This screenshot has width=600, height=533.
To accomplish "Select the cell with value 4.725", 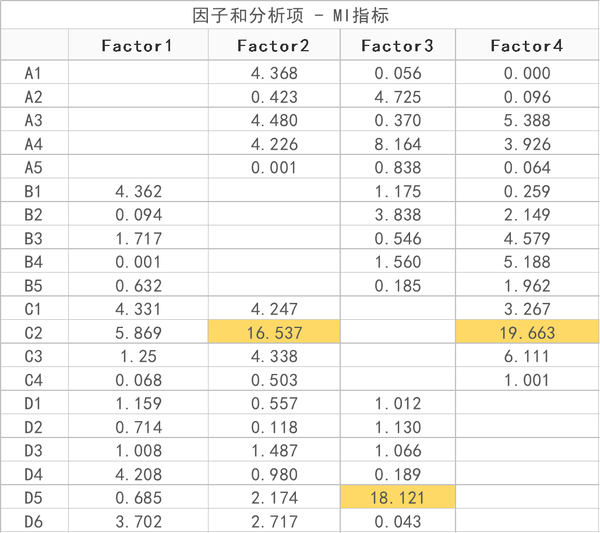I will click(x=397, y=97).
